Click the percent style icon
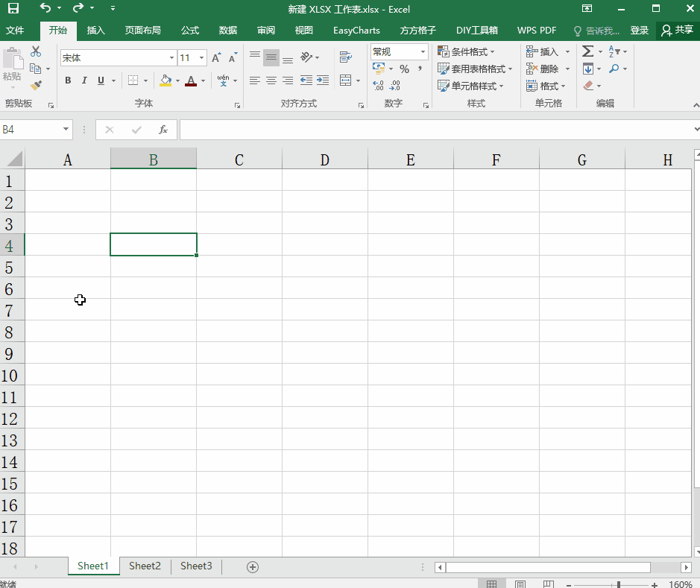Image resolution: width=700 pixels, height=588 pixels. [404, 69]
